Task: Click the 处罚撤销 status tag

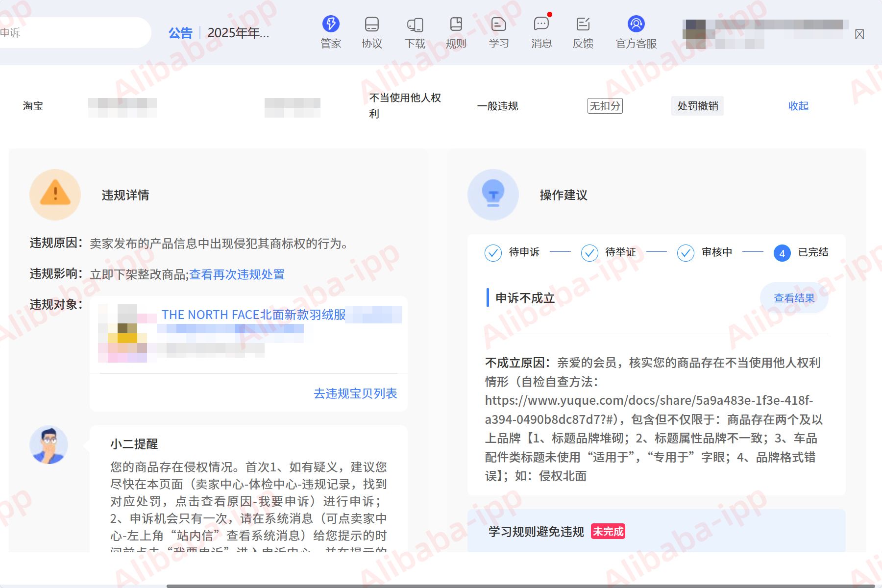Action: tap(697, 106)
